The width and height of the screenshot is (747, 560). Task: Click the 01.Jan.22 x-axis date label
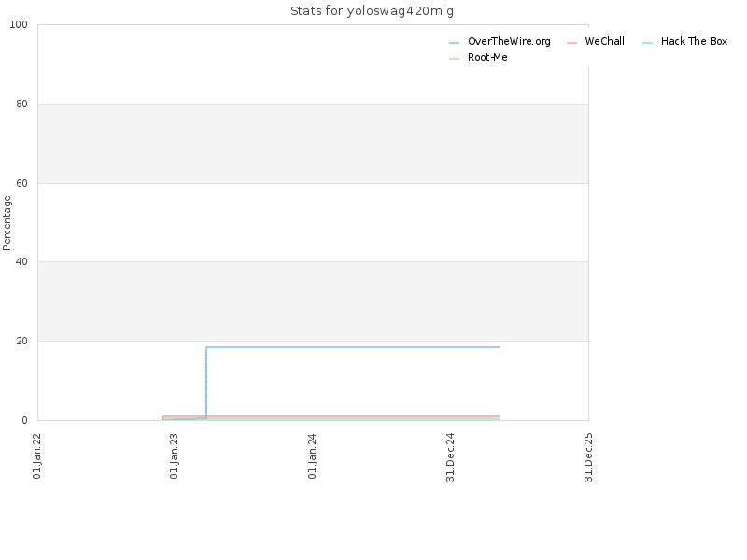(36, 456)
